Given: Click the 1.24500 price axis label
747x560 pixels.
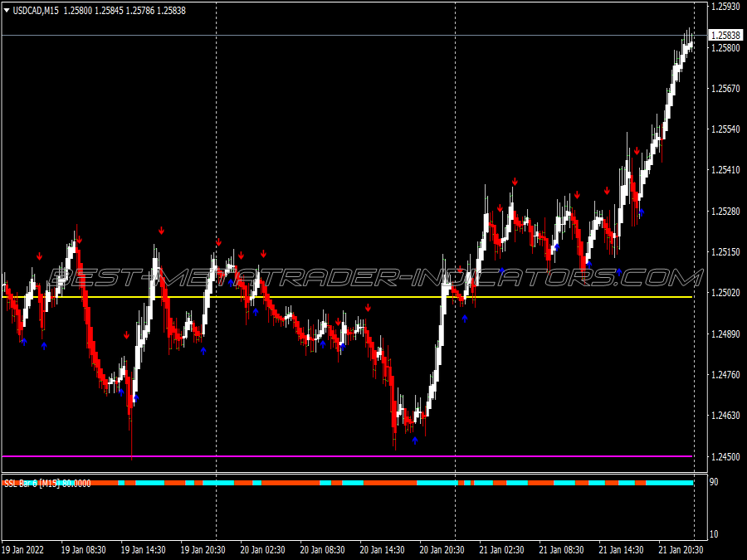Looking at the screenshot, I should coord(725,456).
